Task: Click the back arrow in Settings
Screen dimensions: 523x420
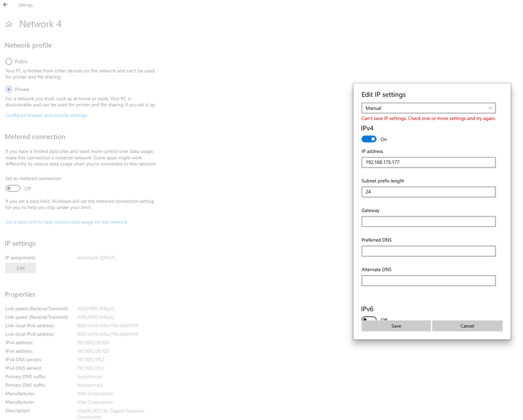Action: tap(6, 5)
